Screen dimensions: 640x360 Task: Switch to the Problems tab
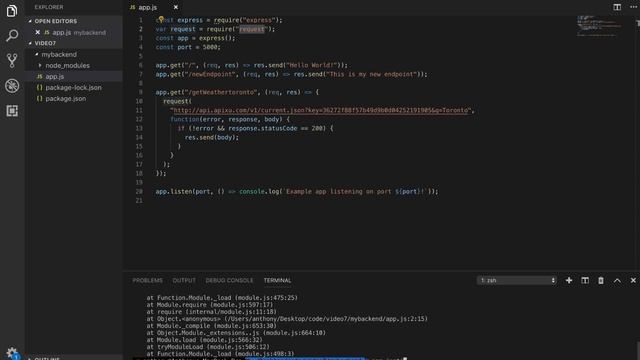click(147, 280)
